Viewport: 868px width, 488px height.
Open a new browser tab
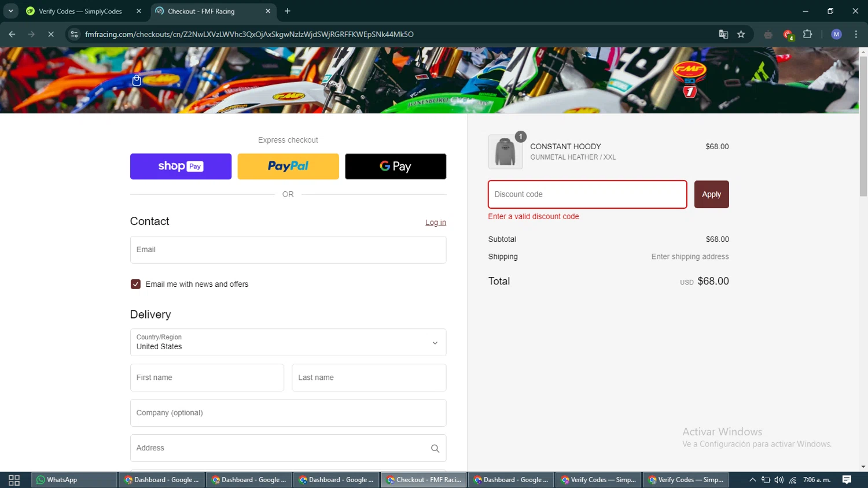(288, 11)
